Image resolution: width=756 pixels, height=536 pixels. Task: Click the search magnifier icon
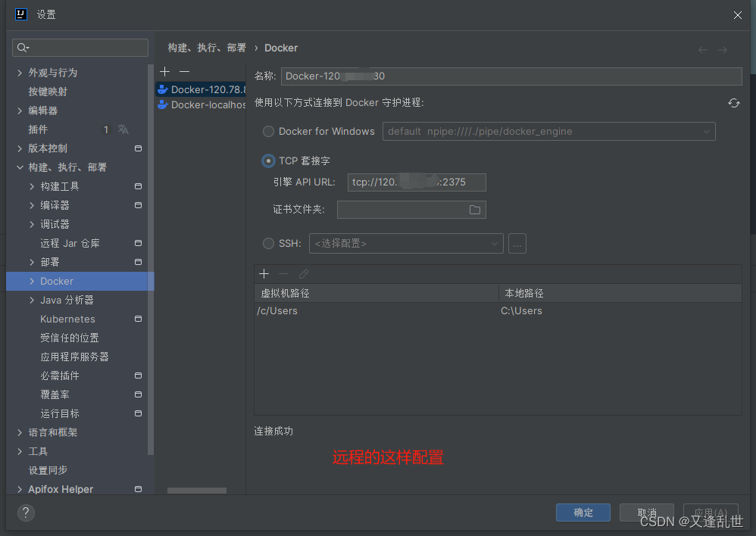coord(23,47)
